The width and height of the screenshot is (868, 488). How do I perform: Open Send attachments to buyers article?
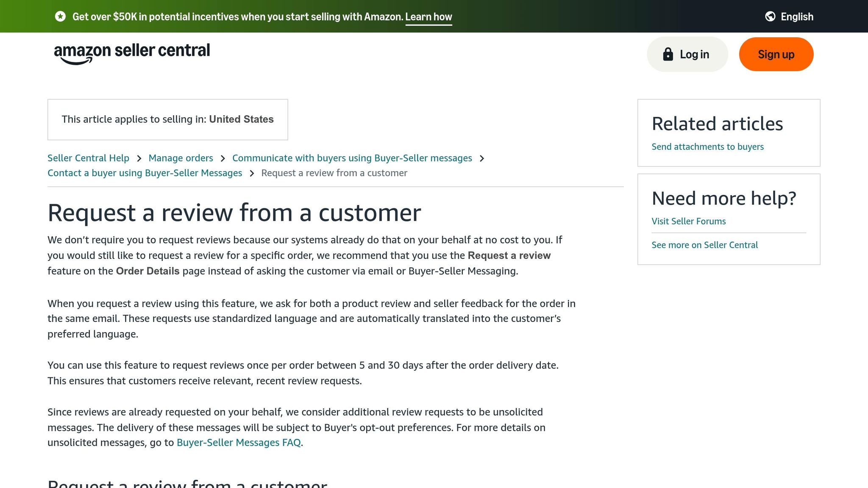[707, 147]
